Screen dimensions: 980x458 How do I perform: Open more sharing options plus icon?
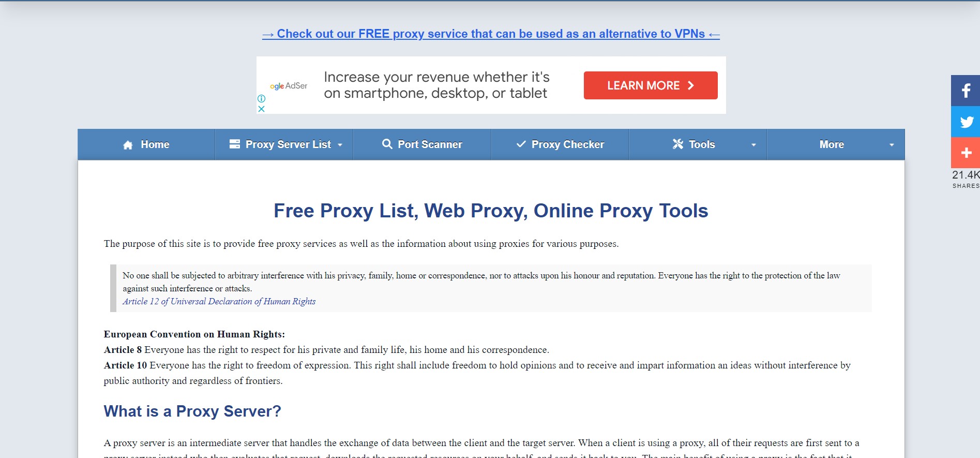966,153
